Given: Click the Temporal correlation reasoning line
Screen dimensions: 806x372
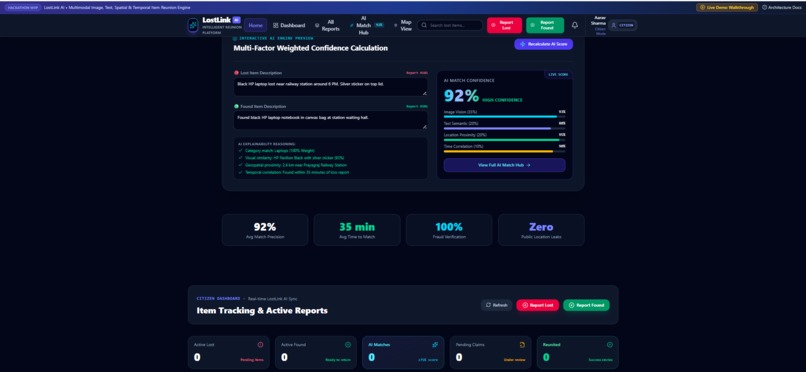Looking at the screenshot, I should click(x=294, y=172).
